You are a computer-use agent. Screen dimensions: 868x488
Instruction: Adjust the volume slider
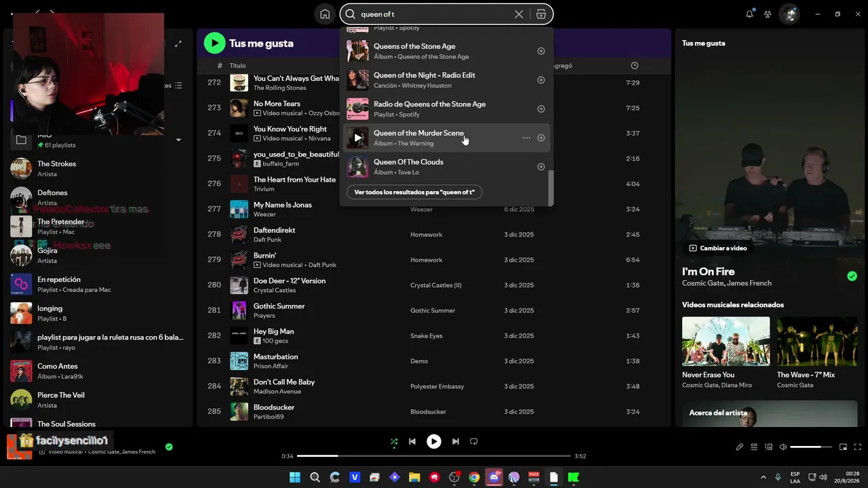pos(811,447)
